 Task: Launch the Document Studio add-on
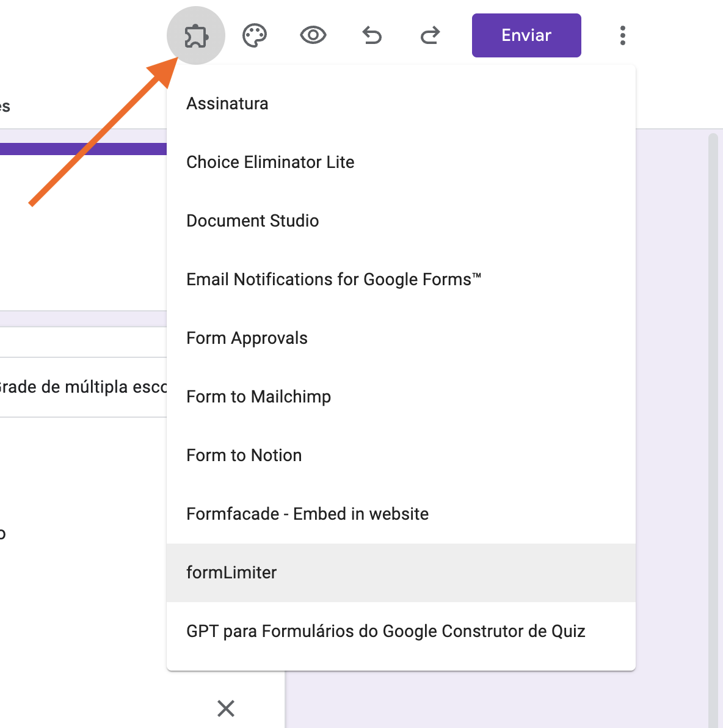[252, 220]
